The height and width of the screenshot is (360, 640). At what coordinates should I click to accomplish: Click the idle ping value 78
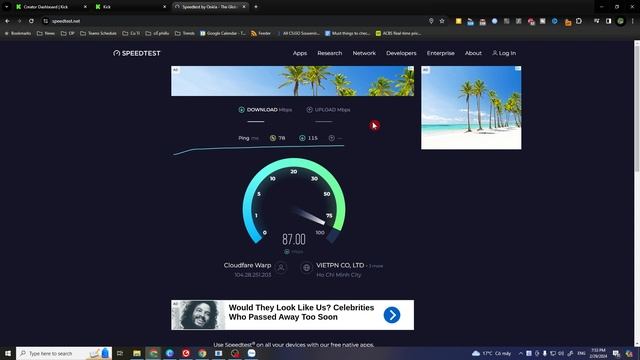pyautogui.click(x=282, y=138)
